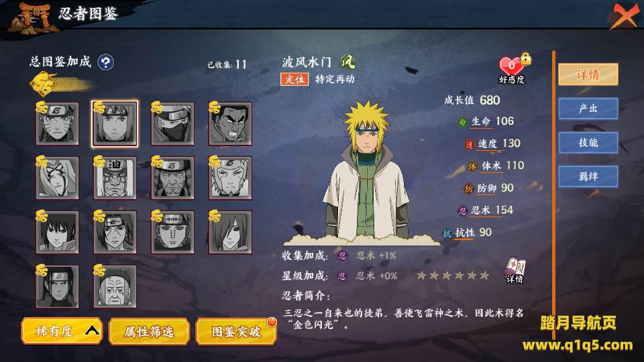Close the ninja encyclopedia with X

tap(625, 15)
